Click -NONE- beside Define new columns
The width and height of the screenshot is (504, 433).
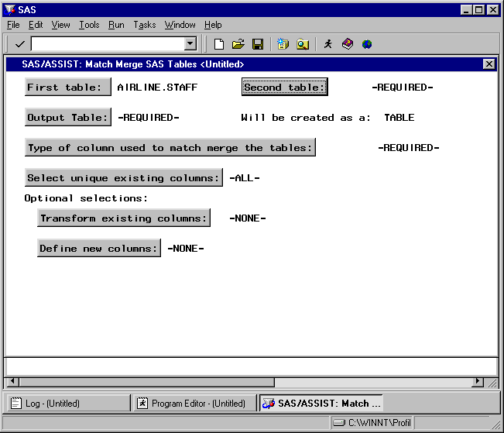pyautogui.click(x=186, y=249)
